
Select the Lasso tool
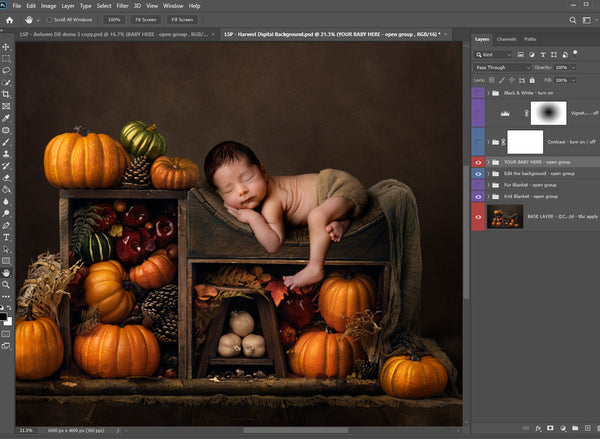tap(7, 70)
